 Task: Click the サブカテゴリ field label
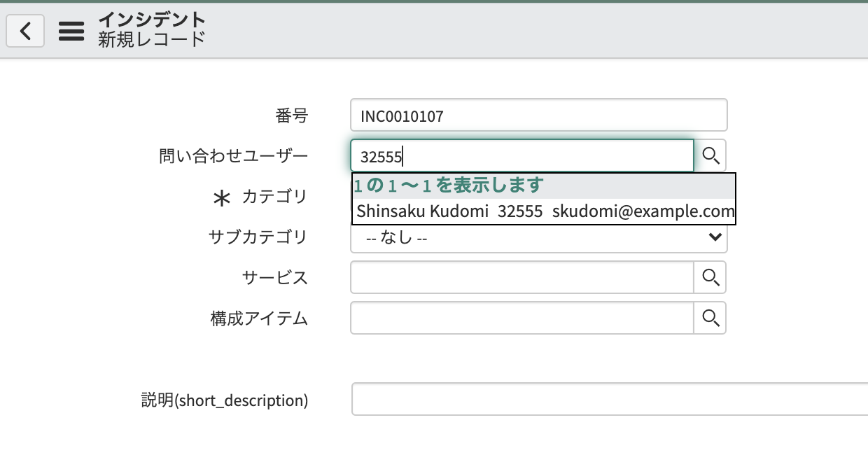[x=258, y=237]
